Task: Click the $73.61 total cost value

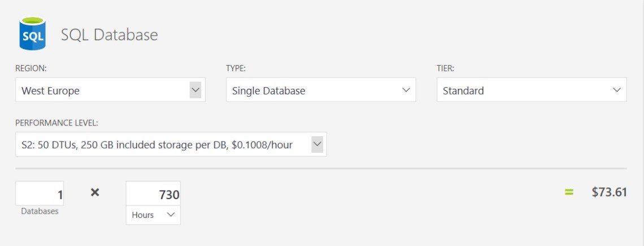Action: pyautogui.click(x=609, y=192)
